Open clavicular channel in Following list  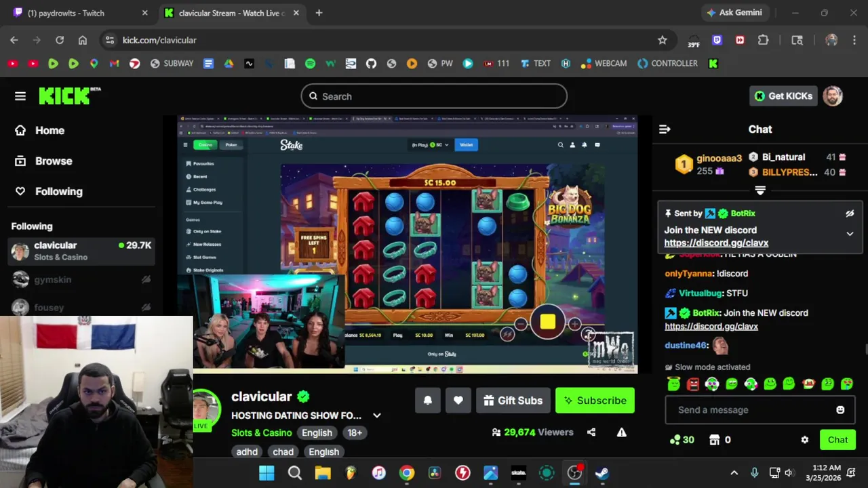[x=81, y=251]
